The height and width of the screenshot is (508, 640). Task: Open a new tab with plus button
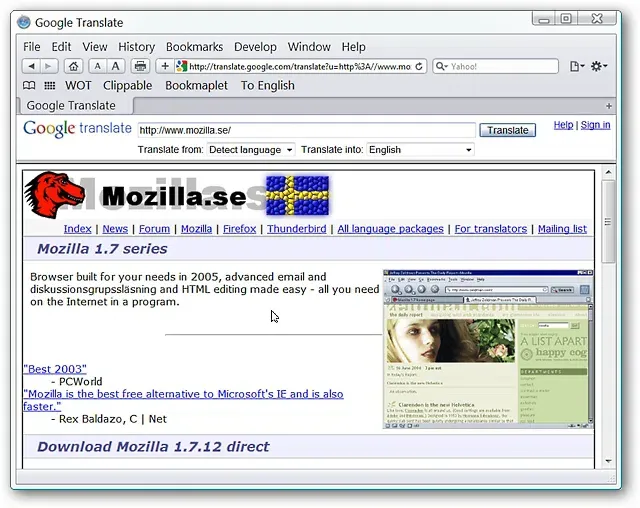(610, 105)
